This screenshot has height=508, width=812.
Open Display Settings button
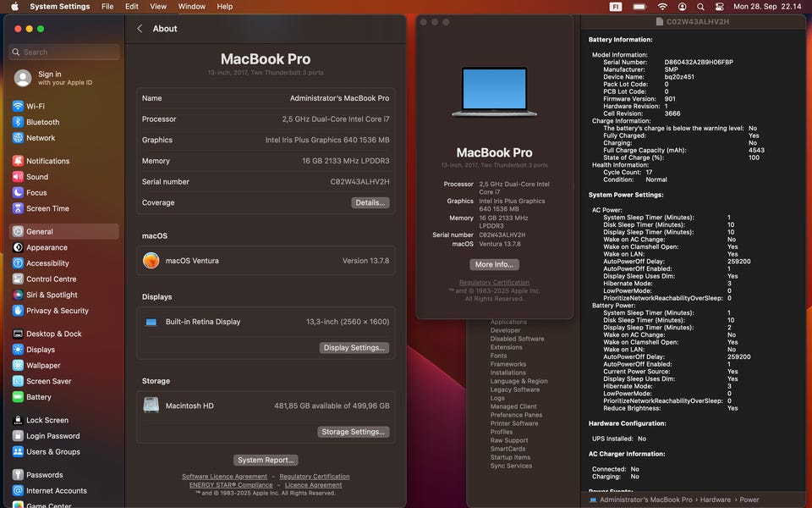354,348
